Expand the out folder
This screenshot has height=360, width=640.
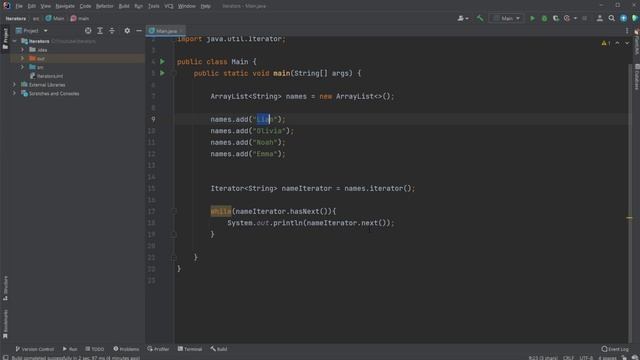click(x=23, y=58)
